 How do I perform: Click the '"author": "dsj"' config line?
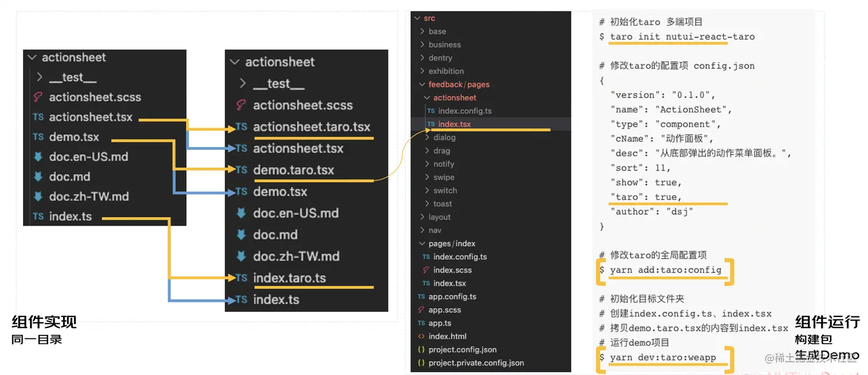[652, 212]
